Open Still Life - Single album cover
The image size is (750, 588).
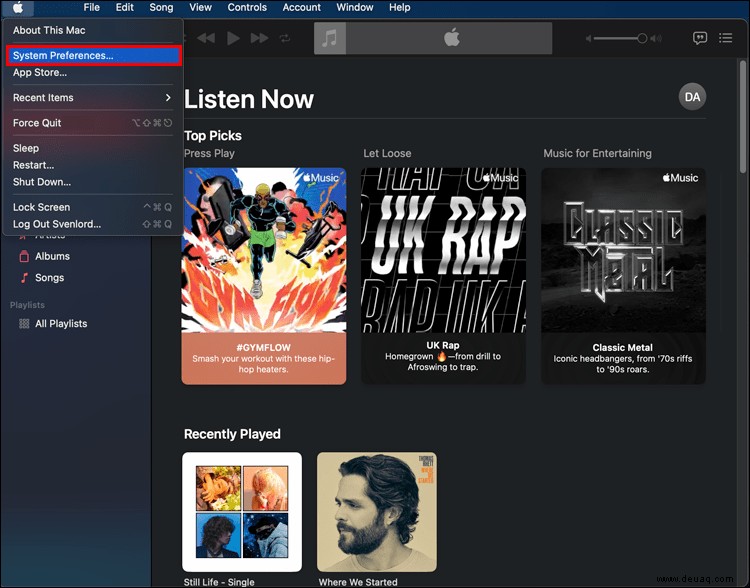click(x=242, y=512)
